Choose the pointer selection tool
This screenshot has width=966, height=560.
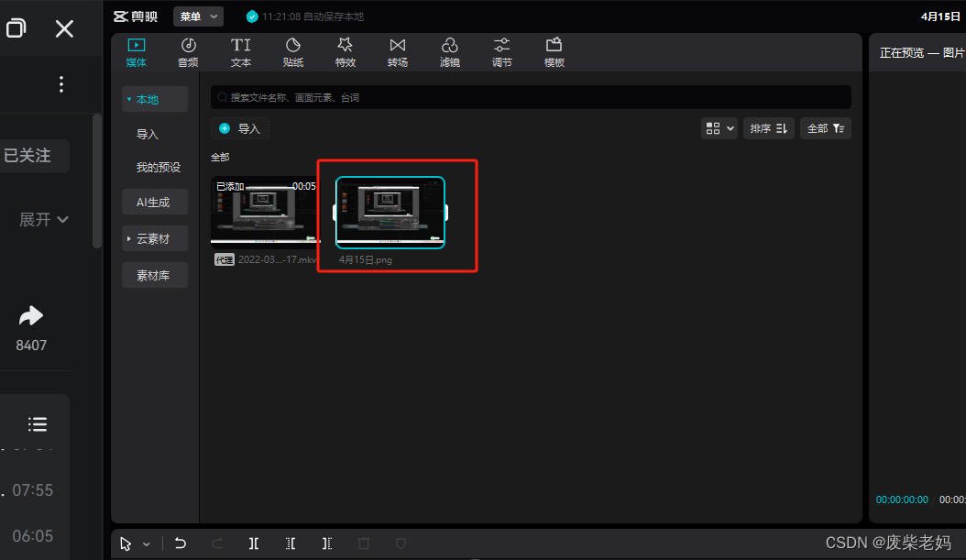(126, 544)
